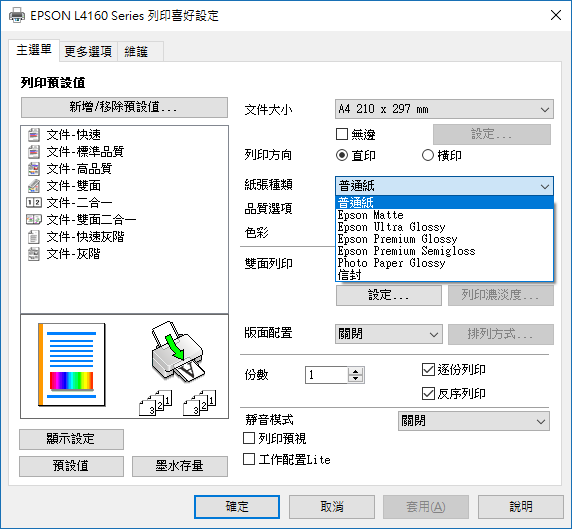This screenshot has height=529, width=572.
Task: Click the 取消 cancel button
Action: coord(332,507)
